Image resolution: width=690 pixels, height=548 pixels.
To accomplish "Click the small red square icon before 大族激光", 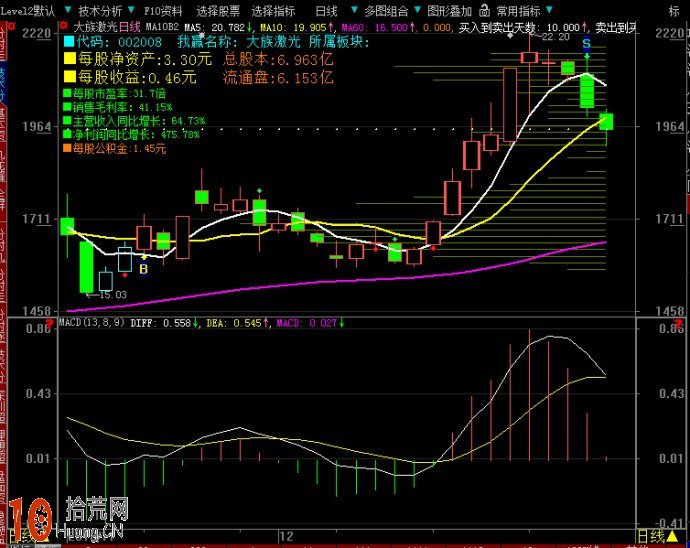I will click(x=66, y=27).
